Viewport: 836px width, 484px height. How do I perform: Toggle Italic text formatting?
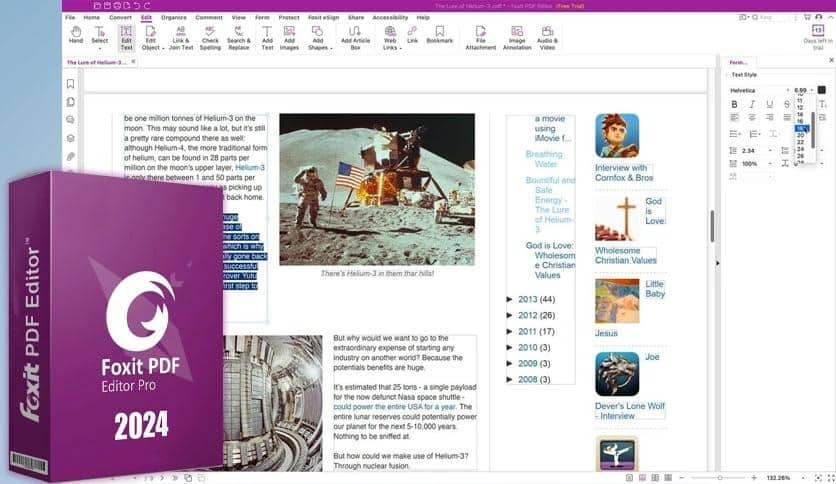point(750,104)
